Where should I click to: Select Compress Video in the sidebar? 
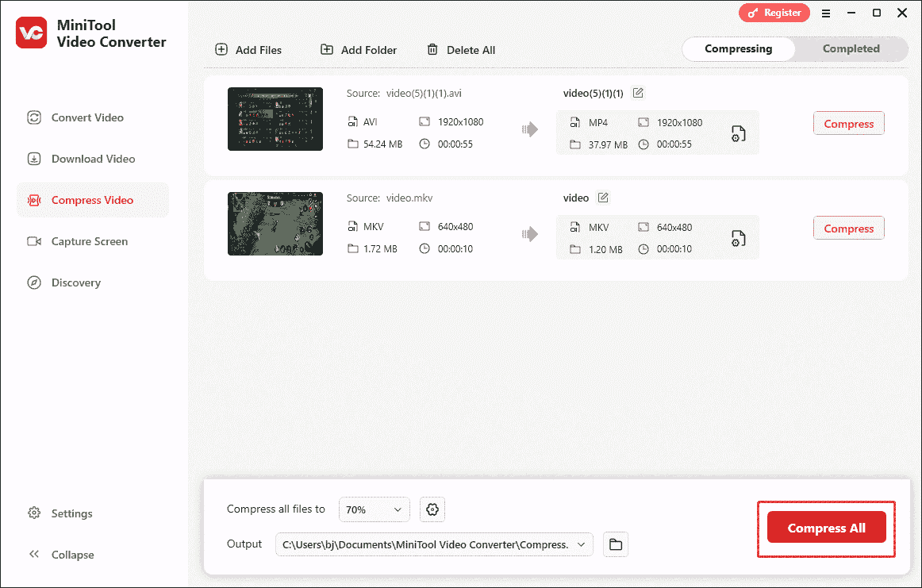92,200
